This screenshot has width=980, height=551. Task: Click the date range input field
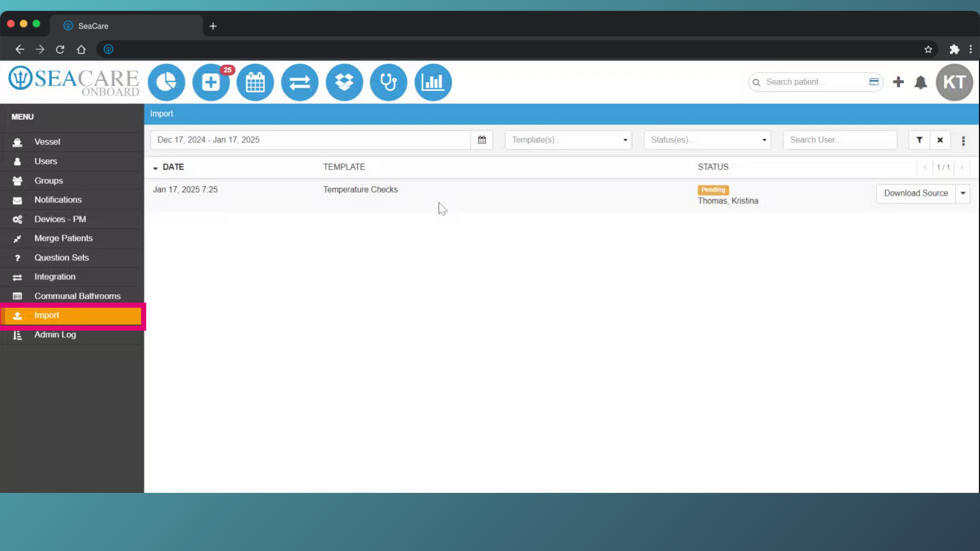[x=310, y=140]
